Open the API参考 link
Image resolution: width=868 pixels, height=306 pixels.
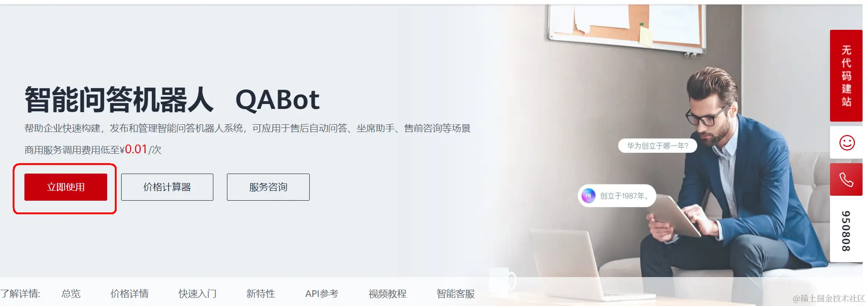(x=322, y=294)
